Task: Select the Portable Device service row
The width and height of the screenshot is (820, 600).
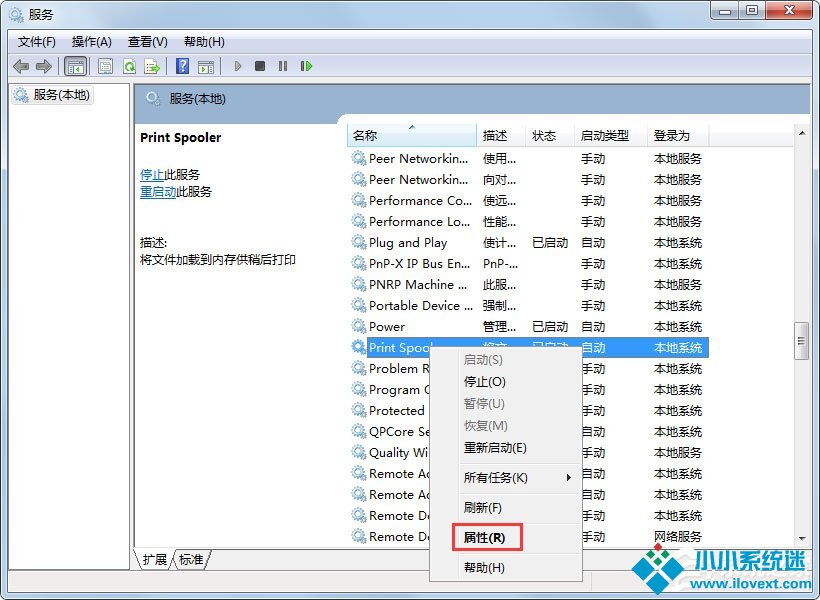Action: pos(528,305)
